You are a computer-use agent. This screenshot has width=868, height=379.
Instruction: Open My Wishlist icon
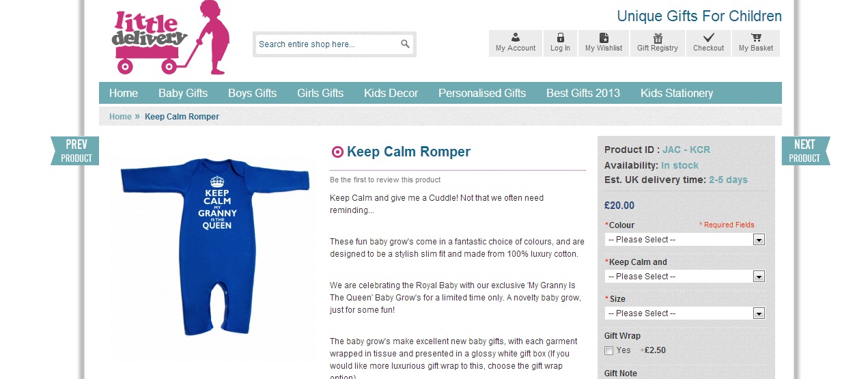point(604,38)
